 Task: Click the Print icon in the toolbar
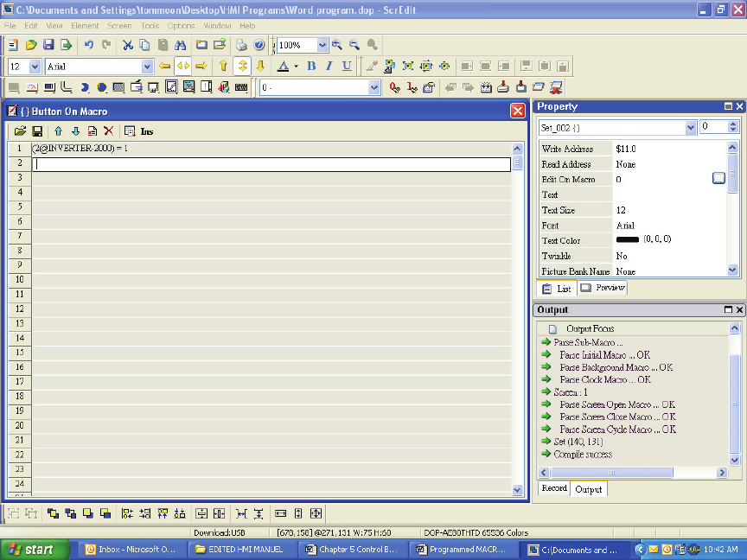coord(242,45)
